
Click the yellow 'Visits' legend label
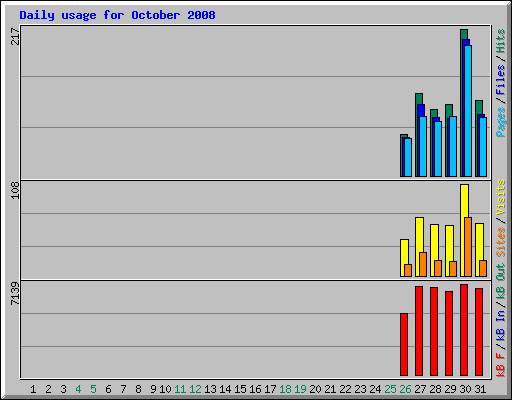pos(500,197)
